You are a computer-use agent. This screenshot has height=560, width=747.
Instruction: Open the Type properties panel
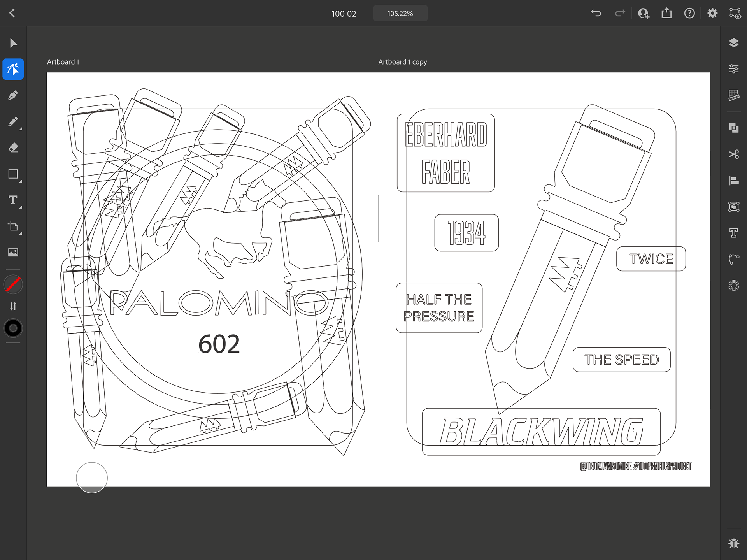coord(734,233)
